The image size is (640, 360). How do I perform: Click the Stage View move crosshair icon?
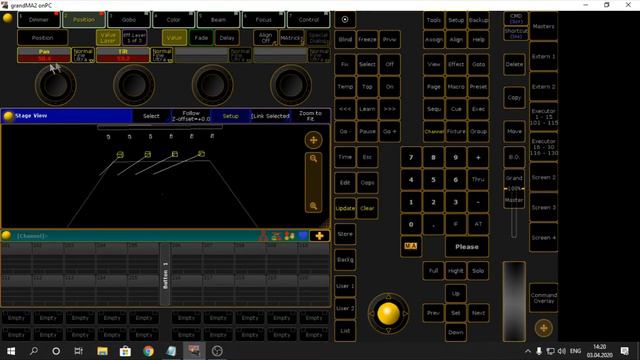313,140
